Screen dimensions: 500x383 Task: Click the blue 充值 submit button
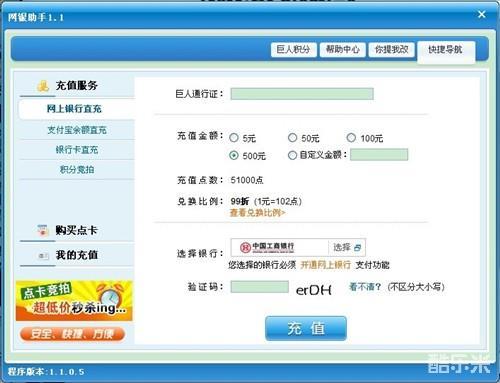[x=306, y=328]
